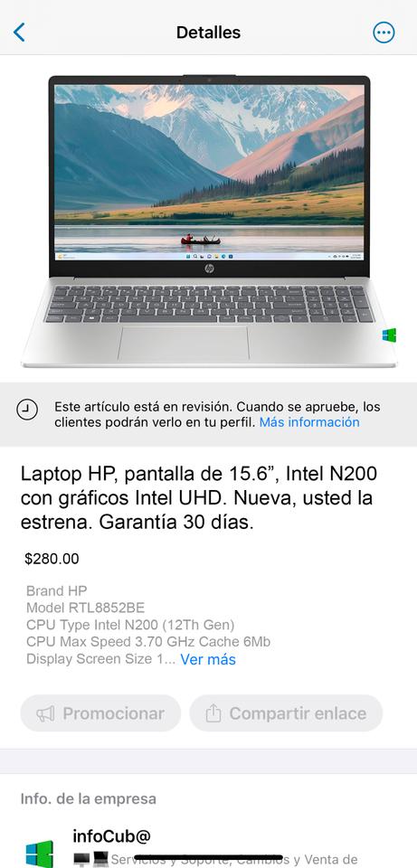
Task: Open the Más información link
Action: click(x=309, y=422)
